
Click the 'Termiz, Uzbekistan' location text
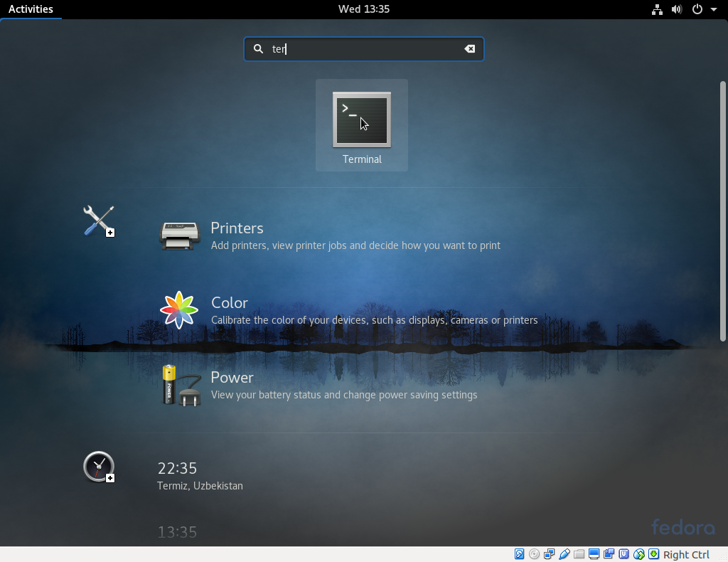[x=200, y=486]
